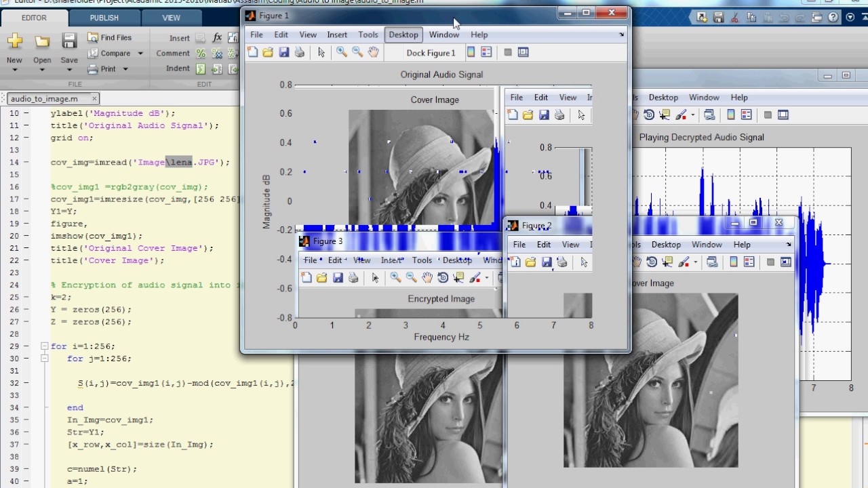
Task: Open Desktop menu in Figure 1
Action: [x=403, y=35]
